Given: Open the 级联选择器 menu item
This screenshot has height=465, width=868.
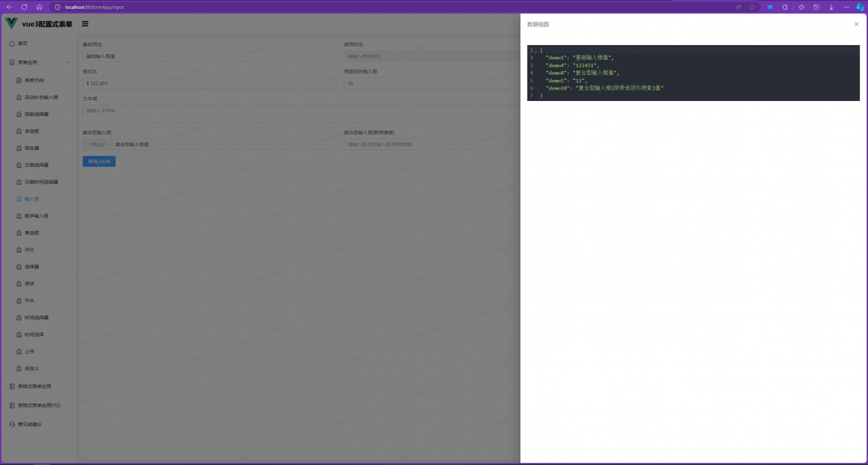Looking at the screenshot, I should (39, 114).
